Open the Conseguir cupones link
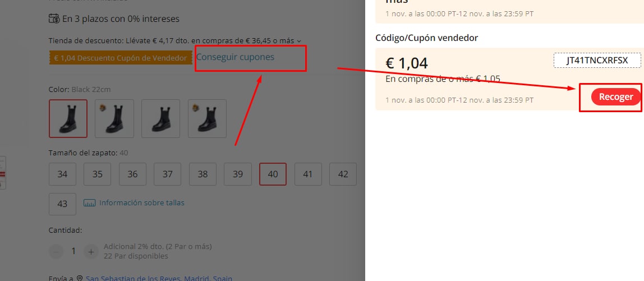The image size is (644, 281). 235,57
